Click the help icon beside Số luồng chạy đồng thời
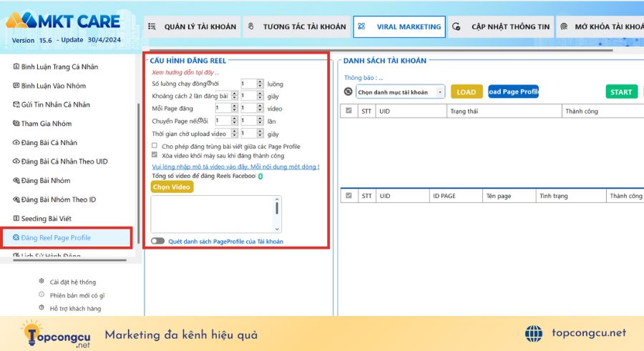The height and width of the screenshot is (351, 644). pos(210,84)
